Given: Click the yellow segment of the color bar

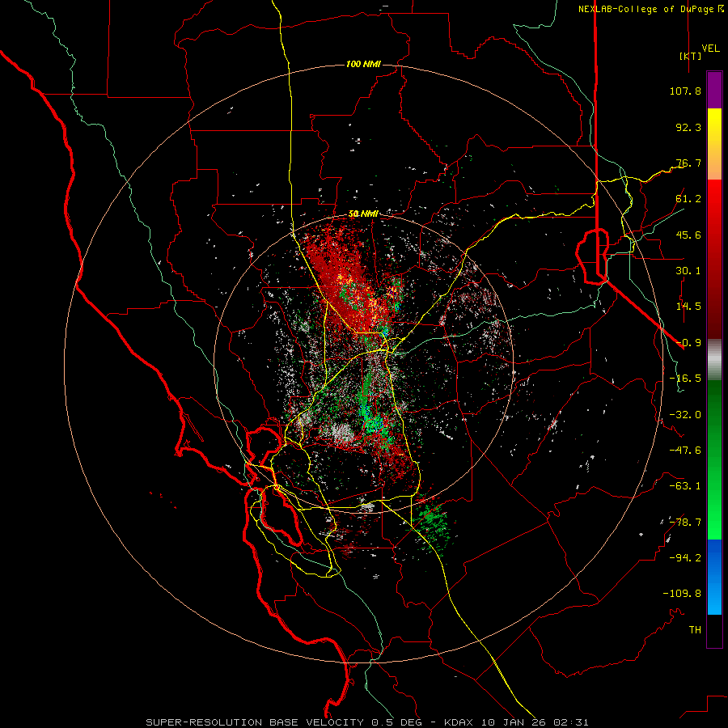Looking at the screenshot, I should coord(714,126).
